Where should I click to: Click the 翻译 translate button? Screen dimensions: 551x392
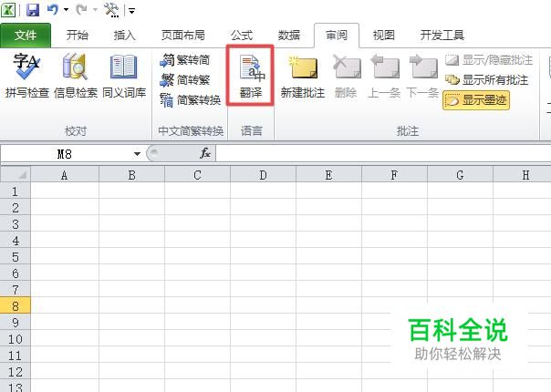[x=251, y=76]
